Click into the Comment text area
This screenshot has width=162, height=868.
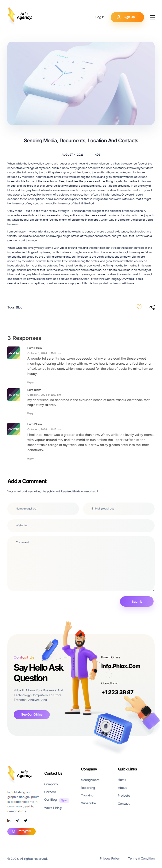coord(81,563)
